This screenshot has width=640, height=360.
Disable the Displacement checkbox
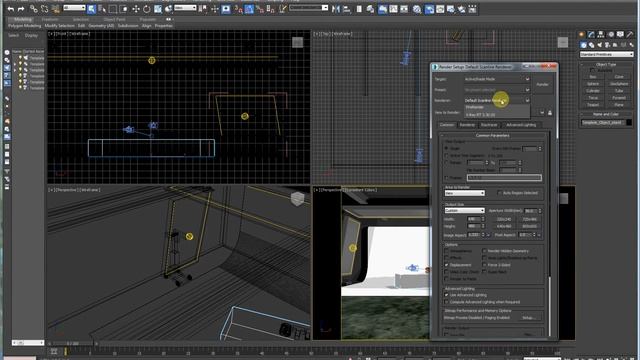(x=447, y=265)
